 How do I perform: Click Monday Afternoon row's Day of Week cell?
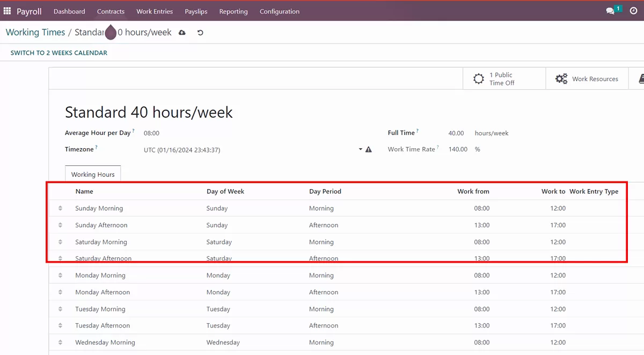218,292
